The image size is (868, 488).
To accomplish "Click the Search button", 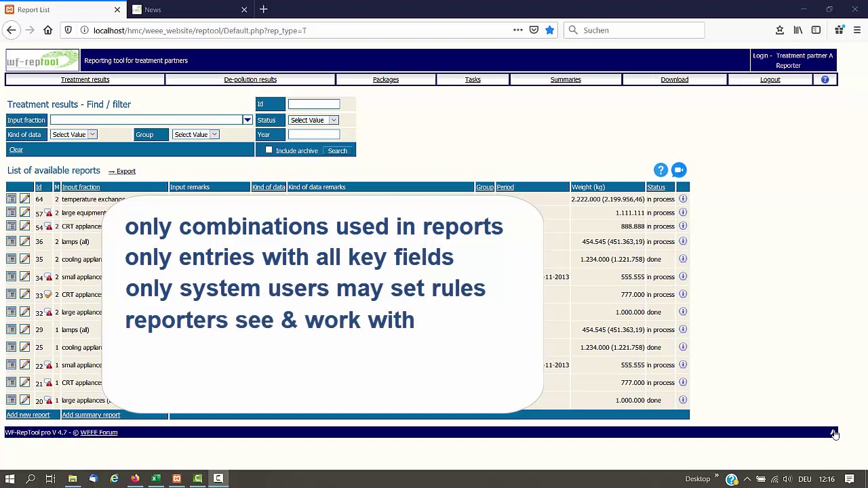I will click(x=337, y=150).
